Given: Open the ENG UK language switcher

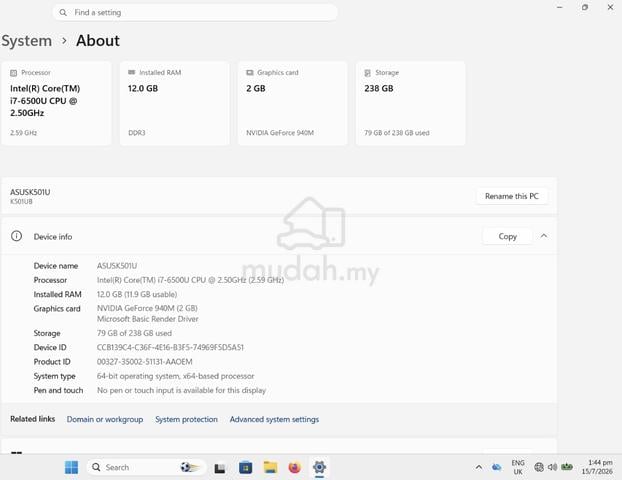Looking at the screenshot, I should pyautogui.click(x=518, y=467).
